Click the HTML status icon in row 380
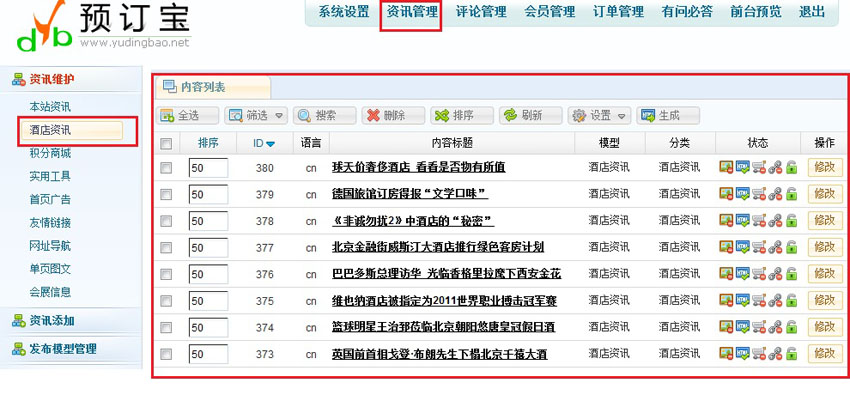Image resolution: width=850 pixels, height=395 pixels. click(x=742, y=167)
